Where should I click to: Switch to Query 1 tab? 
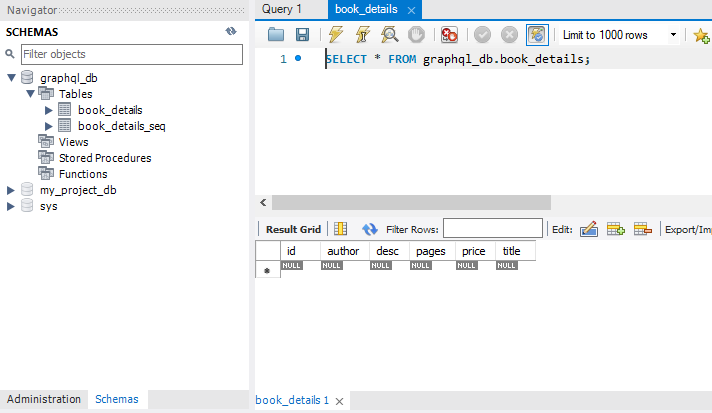point(282,9)
